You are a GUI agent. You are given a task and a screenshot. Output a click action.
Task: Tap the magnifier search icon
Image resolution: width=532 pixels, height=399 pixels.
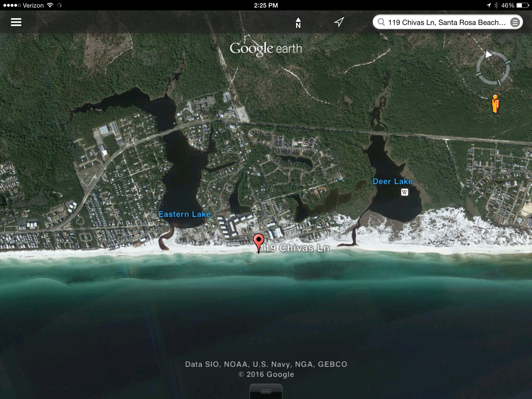pos(381,22)
